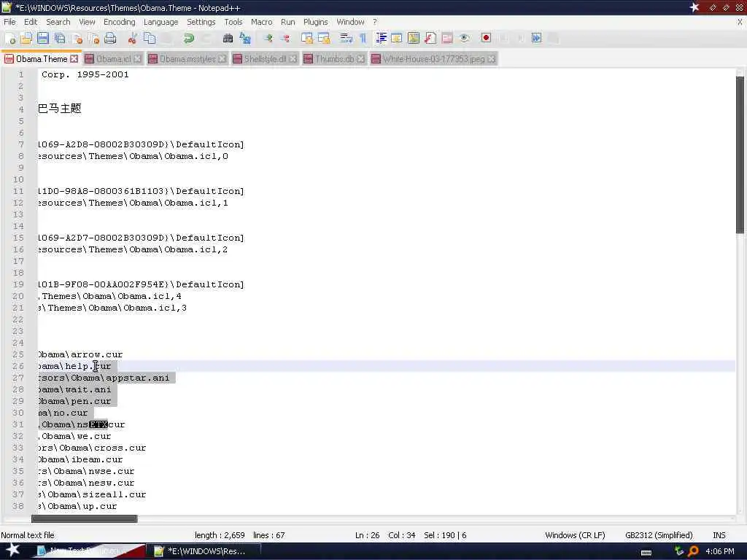Switch to the Obama.msstyles tab
Viewport: 747px width, 560px height.
click(x=187, y=58)
